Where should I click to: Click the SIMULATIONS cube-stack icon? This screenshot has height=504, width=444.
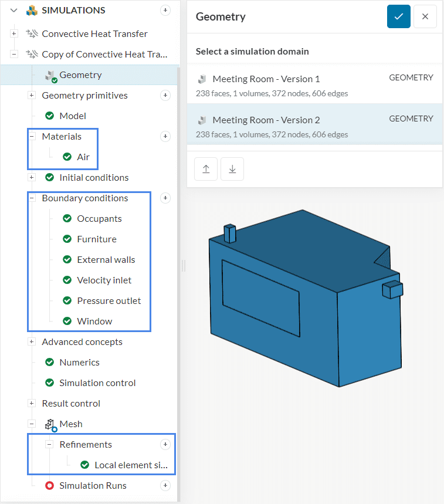[31, 10]
